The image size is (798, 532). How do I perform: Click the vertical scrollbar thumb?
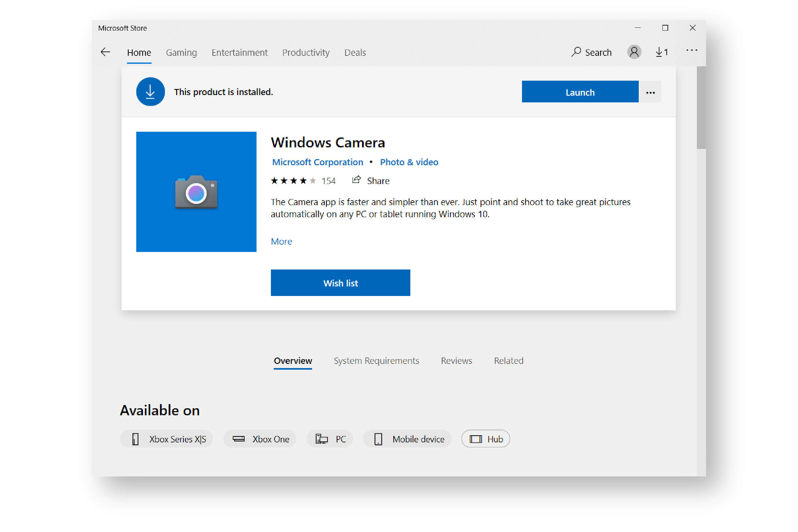pos(701,108)
